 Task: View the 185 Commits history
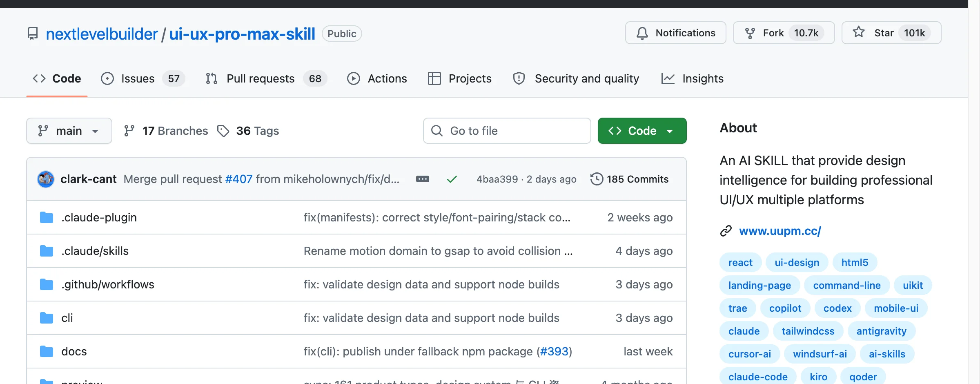click(x=630, y=179)
